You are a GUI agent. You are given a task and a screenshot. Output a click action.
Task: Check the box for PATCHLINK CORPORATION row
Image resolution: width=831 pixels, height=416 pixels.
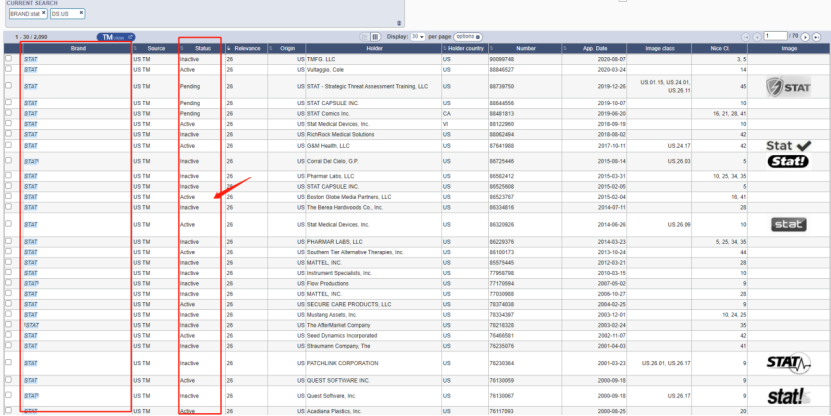[x=9, y=362]
